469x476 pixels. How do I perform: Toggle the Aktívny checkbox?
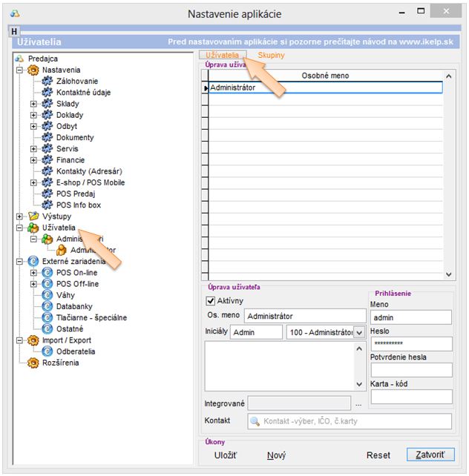pos(211,300)
